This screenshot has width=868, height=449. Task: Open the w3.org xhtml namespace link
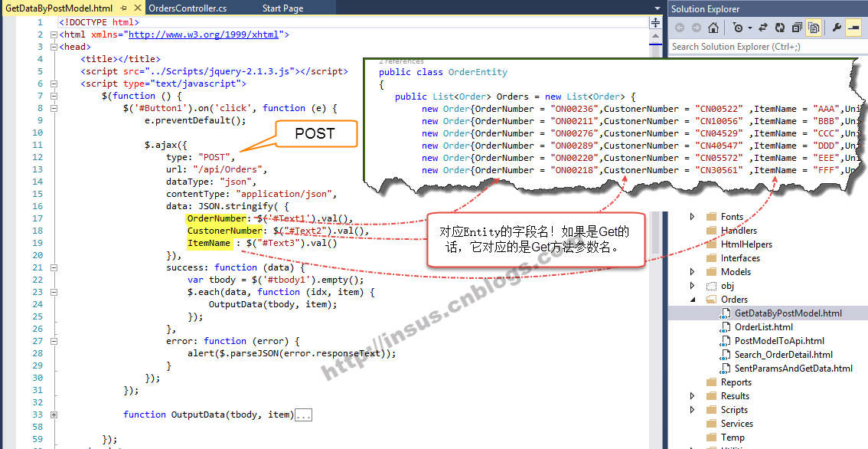[203, 34]
